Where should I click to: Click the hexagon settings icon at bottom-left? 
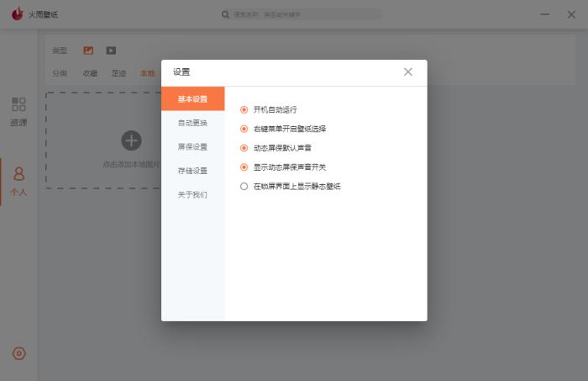pyautogui.click(x=19, y=353)
